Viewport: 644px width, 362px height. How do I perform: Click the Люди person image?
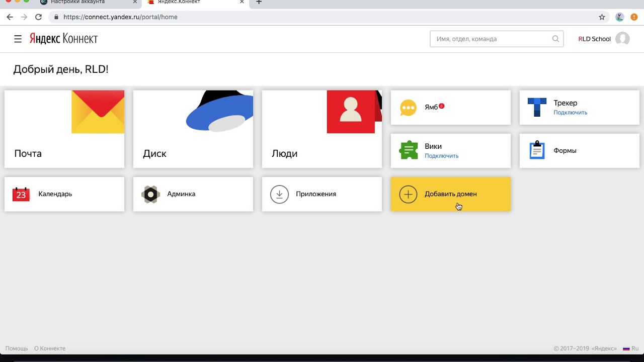coord(354,112)
